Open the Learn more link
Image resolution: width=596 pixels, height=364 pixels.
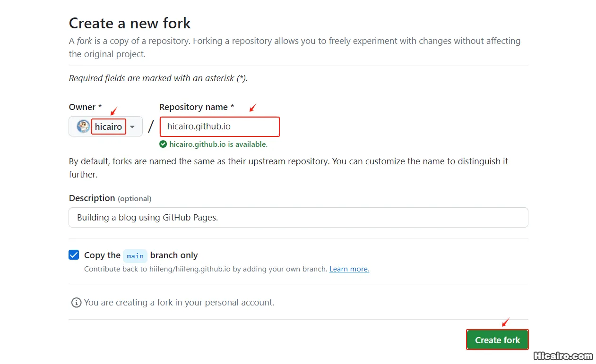click(349, 269)
